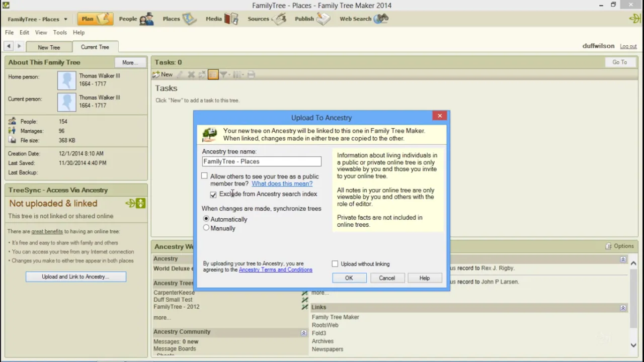Select the Manually synchronize option
Viewport: 644px width, 362px height.
pos(206,228)
